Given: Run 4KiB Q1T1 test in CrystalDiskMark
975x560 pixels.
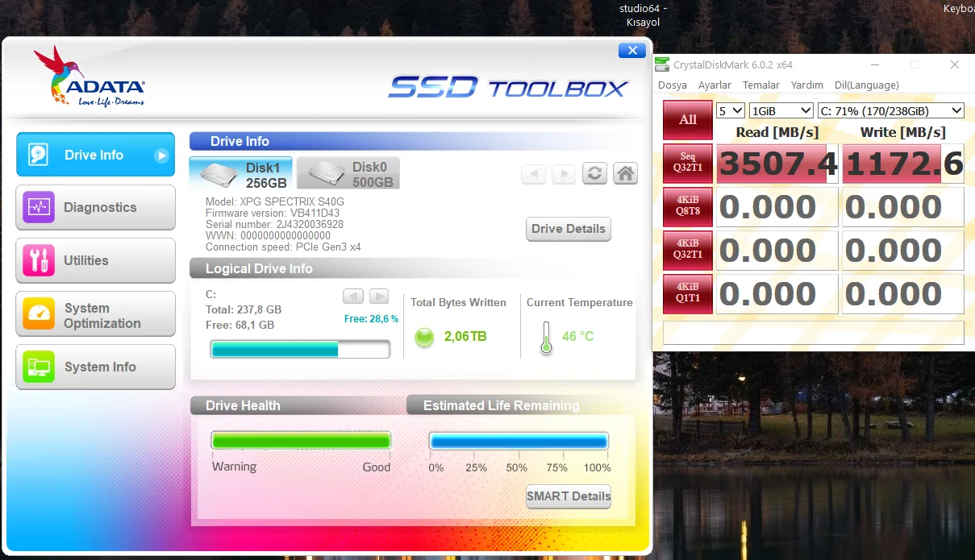Looking at the screenshot, I should click(688, 294).
